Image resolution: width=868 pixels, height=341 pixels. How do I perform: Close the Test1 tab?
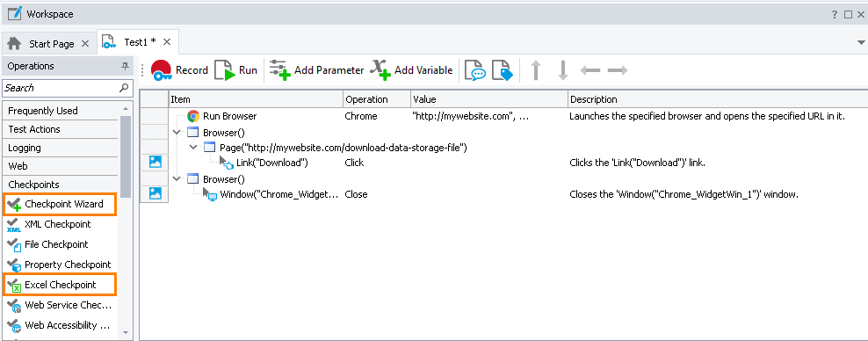[167, 42]
